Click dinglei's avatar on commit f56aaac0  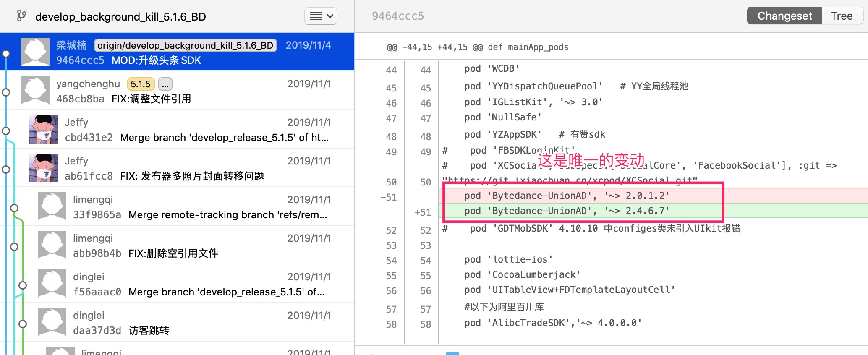(x=52, y=284)
